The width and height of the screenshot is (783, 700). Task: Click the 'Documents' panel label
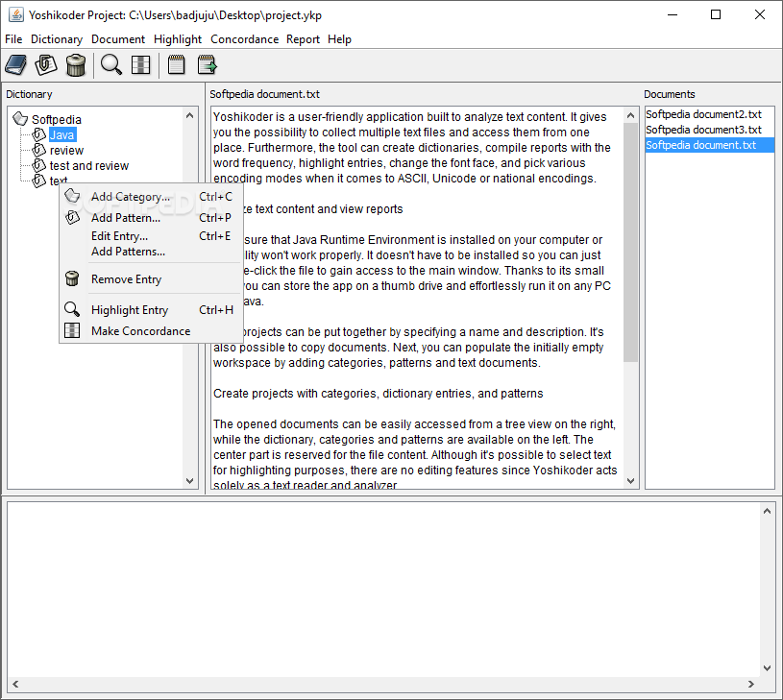(669, 94)
